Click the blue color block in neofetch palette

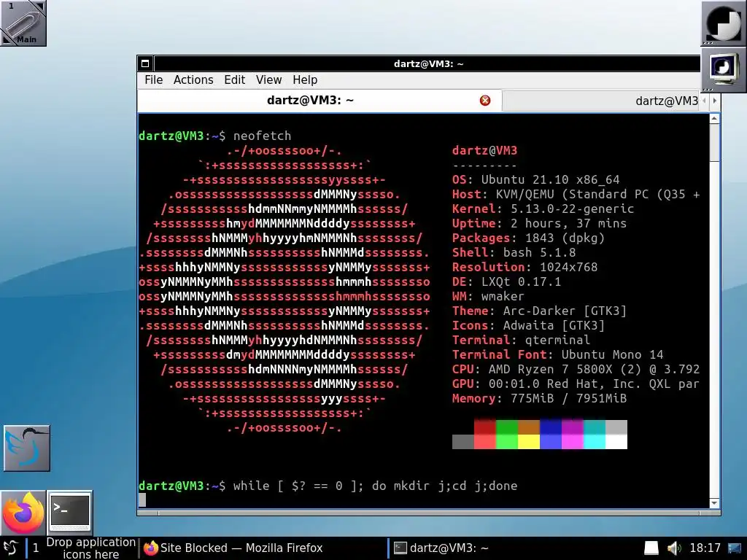coord(551,427)
